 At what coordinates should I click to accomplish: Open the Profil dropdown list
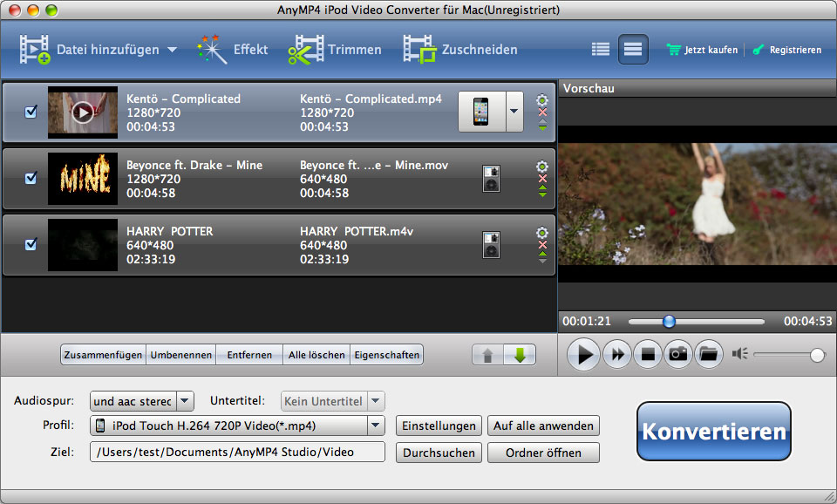tap(376, 426)
